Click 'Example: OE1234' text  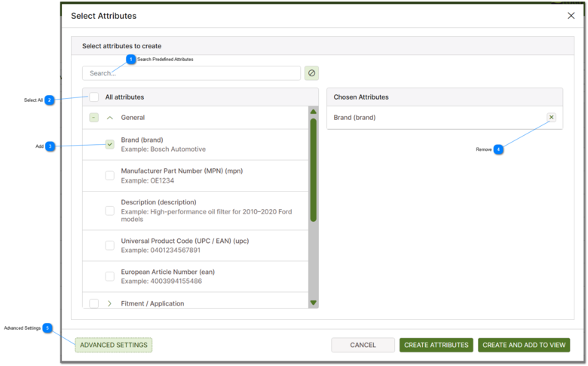point(147,180)
